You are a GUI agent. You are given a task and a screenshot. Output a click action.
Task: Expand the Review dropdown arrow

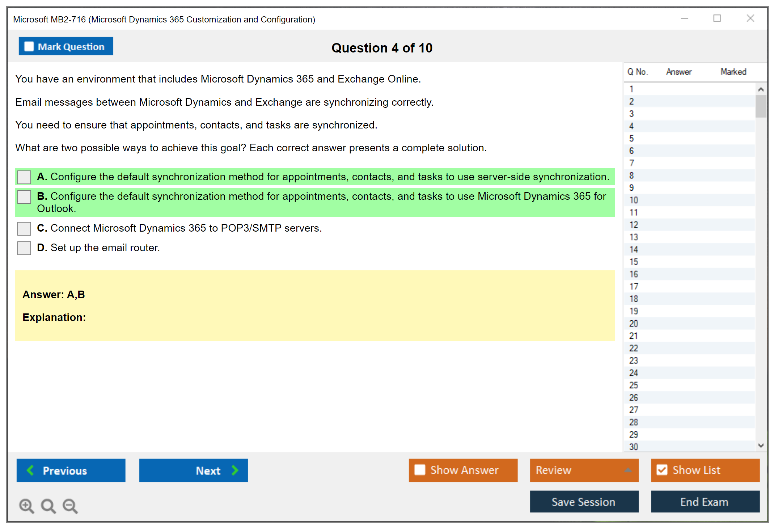point(628,470)
